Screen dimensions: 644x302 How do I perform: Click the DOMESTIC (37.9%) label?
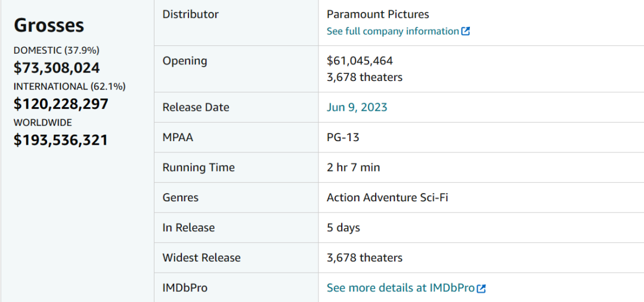coord(57,51)
